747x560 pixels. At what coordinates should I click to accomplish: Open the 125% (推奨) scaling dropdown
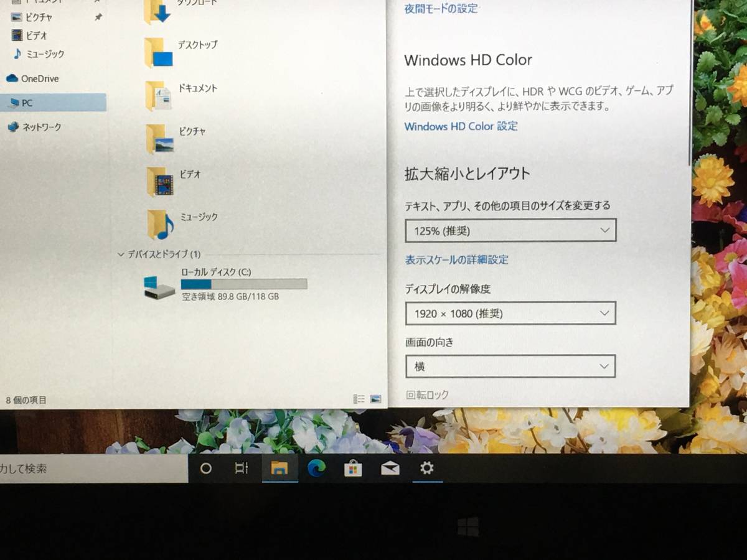tap(510, 230)
